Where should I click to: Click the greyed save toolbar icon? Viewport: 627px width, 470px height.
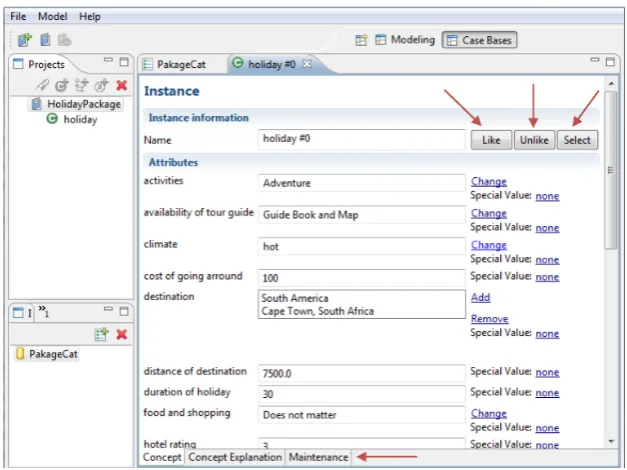(64, 40)
